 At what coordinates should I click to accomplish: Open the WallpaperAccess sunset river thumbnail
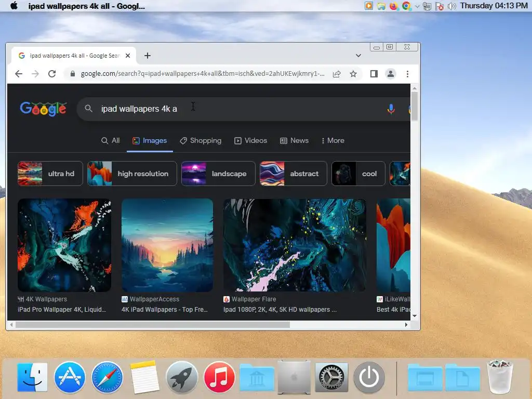click(167, 245)
